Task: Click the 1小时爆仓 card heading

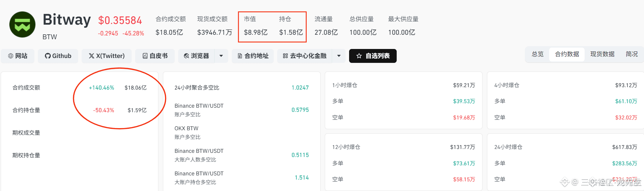Action: coord(345,85)
